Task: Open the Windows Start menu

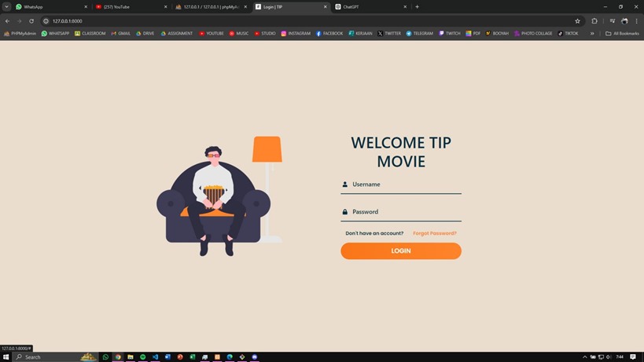Action: point(7,357)
